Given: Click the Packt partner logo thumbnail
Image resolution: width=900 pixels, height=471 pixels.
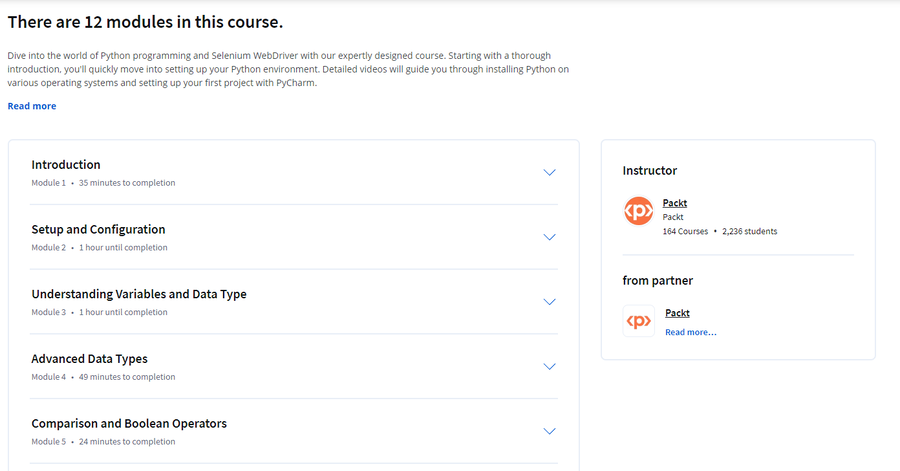Looking at the screenshot, I should point(638,321).
